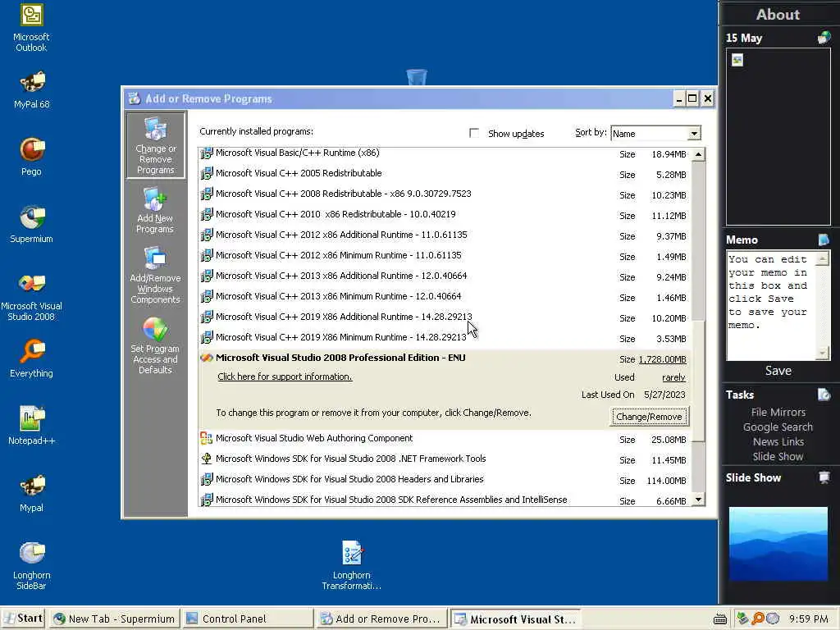Select Windows SDK Reference Assemblies and IntelliSense

pyautogui.click(x=444, y=499)
